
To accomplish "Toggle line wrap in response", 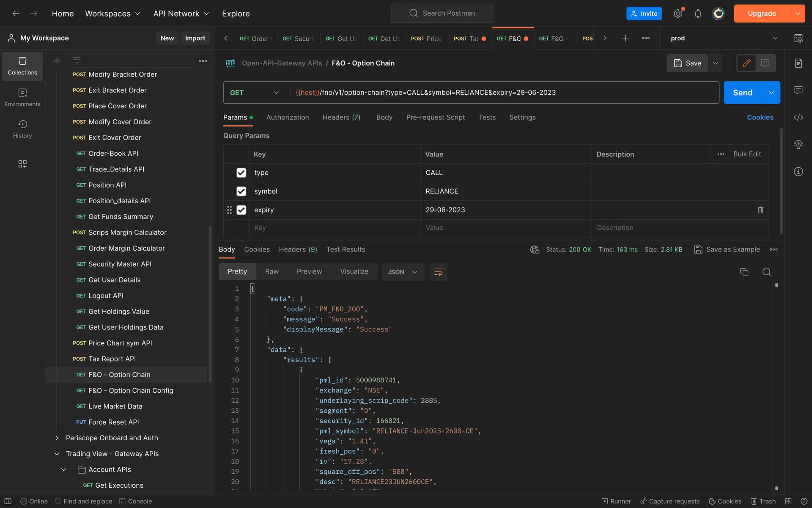I will point(438,272).
